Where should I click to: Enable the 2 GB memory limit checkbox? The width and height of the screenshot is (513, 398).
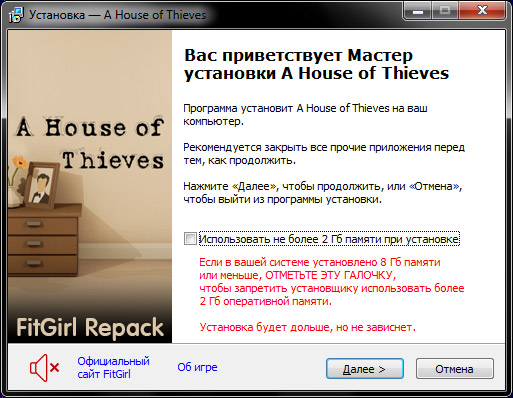(x=190, y=239)
